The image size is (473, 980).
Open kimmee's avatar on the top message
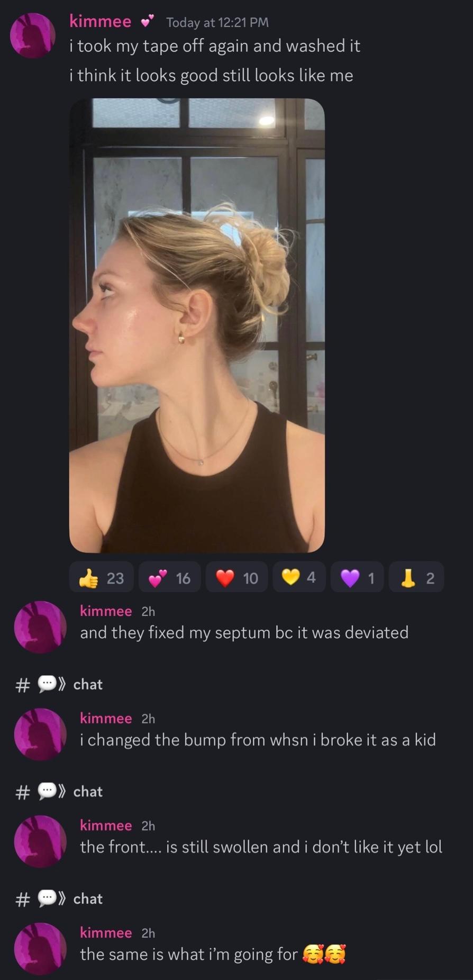33,35
